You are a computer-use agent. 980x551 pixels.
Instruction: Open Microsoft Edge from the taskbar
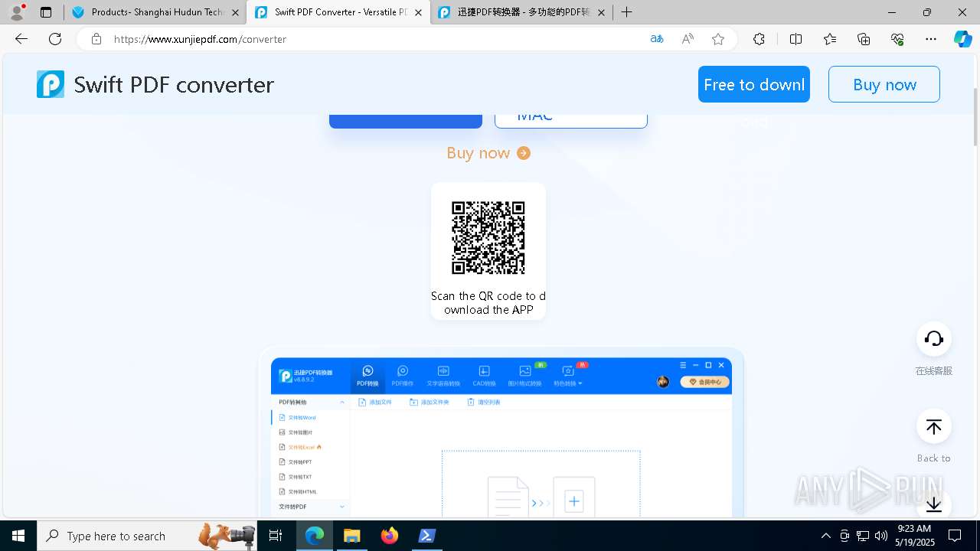[315, 536]
